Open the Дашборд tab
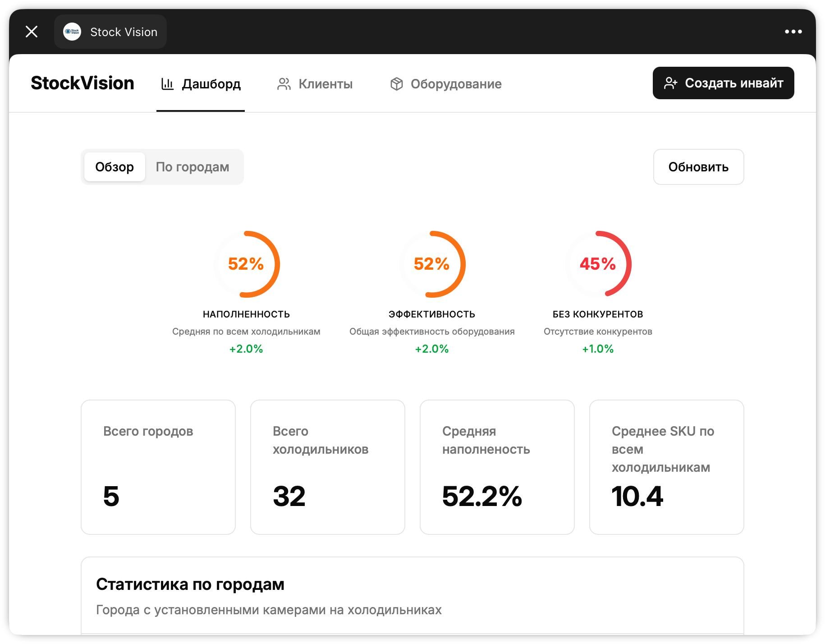The width and height of the screenshot is (825, 644). point(201,84)
